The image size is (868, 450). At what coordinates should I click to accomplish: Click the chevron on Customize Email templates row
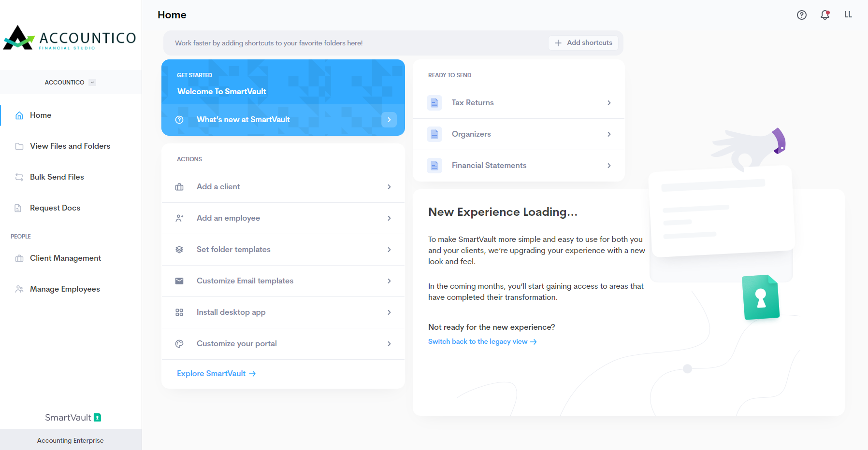pos(389,281)
